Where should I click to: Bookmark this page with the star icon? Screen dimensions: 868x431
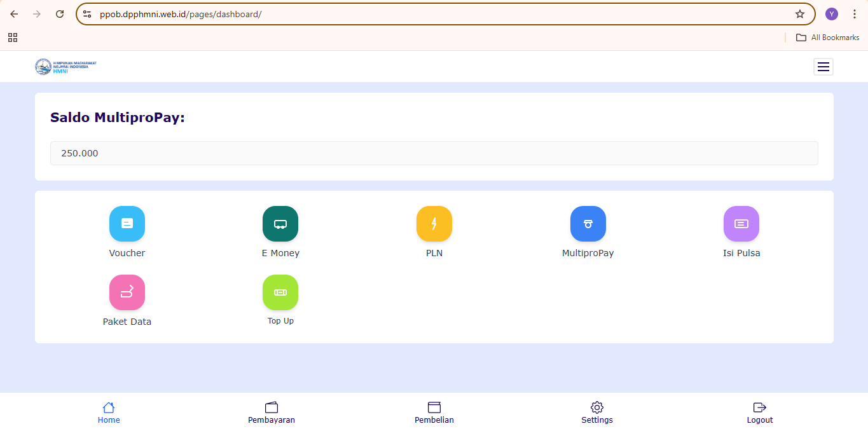coord(800,14)
